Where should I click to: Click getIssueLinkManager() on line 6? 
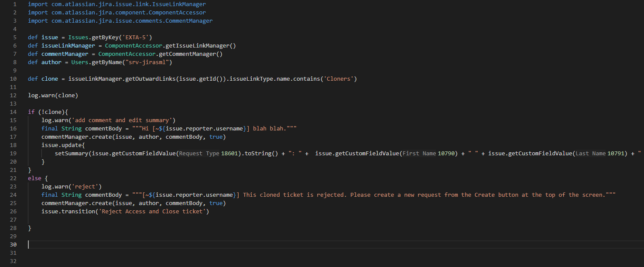(x=200, y=45)
